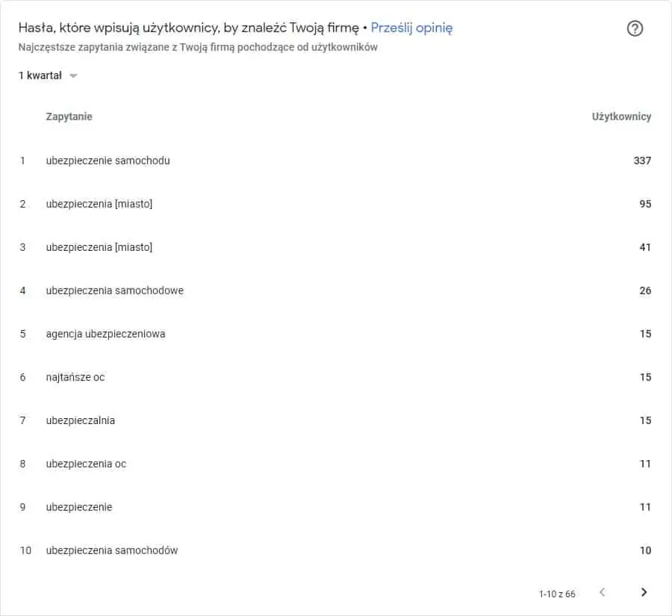The height and width of the screenshot is (616, 672).
Task: Click the "1-10 z 66" pagination label
Action: (557, 594)
